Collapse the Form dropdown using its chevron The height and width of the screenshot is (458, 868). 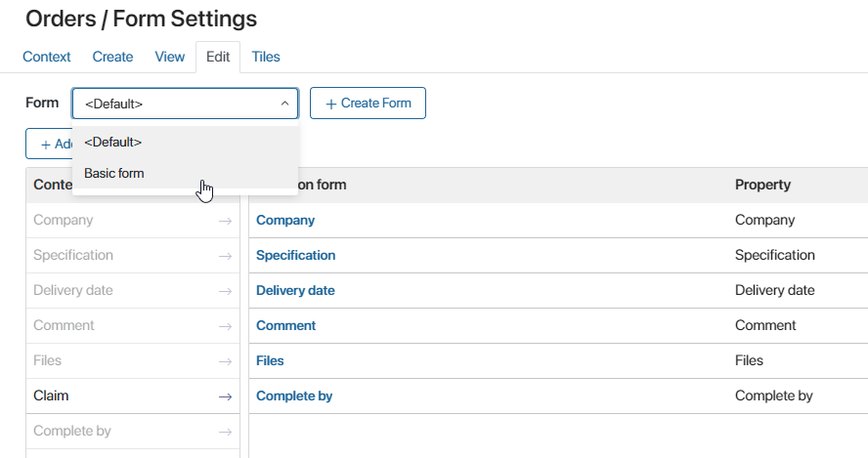tap(284, 104)
